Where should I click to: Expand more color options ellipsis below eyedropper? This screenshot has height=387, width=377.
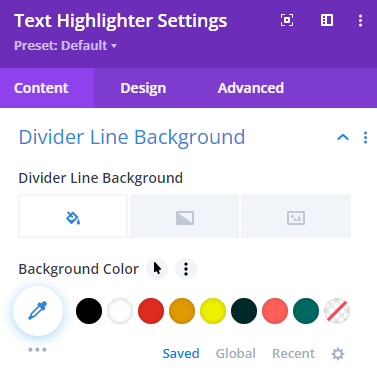(37, 350)
